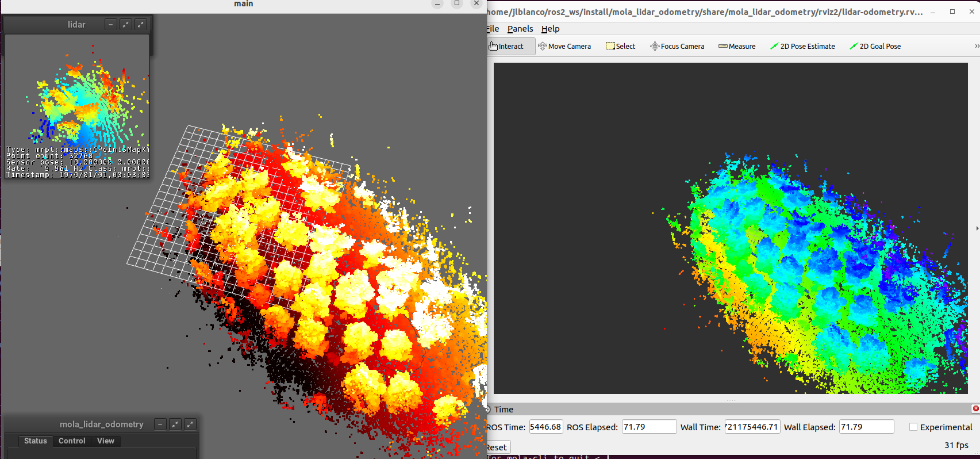The height and width of the screenshot is (459, 980).
Task: Open the File menu in RViz
Action: tap(493, 29)
